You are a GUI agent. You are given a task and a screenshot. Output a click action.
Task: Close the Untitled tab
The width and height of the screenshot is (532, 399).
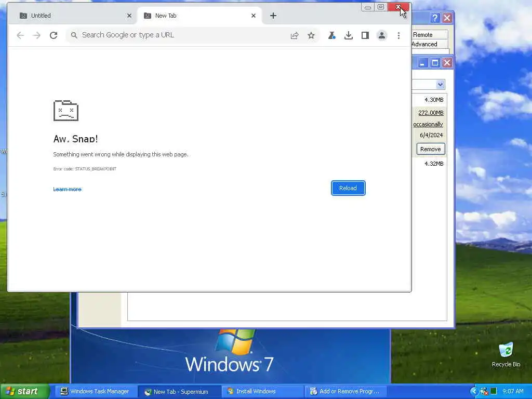coord(129,16)
